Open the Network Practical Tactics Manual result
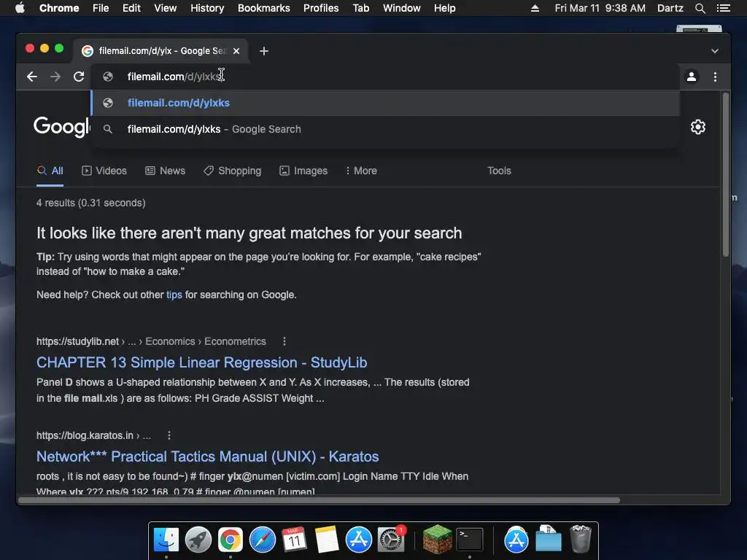747x560 pixels. coord(207,456)
